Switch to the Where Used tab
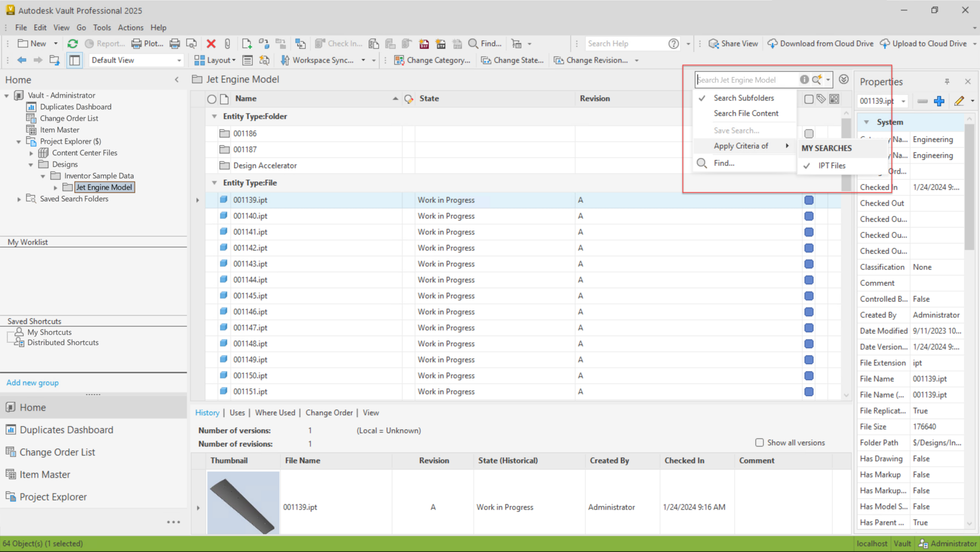The image size is (980, 552). [275, 413]
